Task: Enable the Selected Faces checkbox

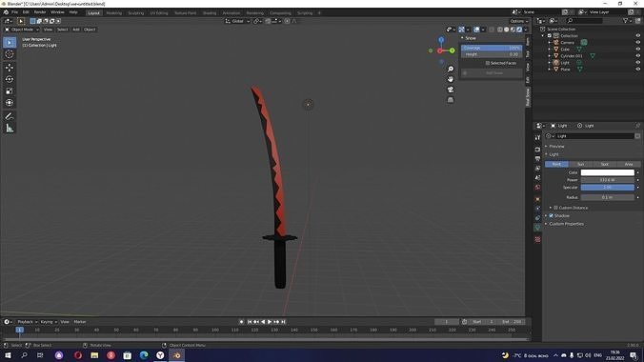Action: tap(488, 63)
